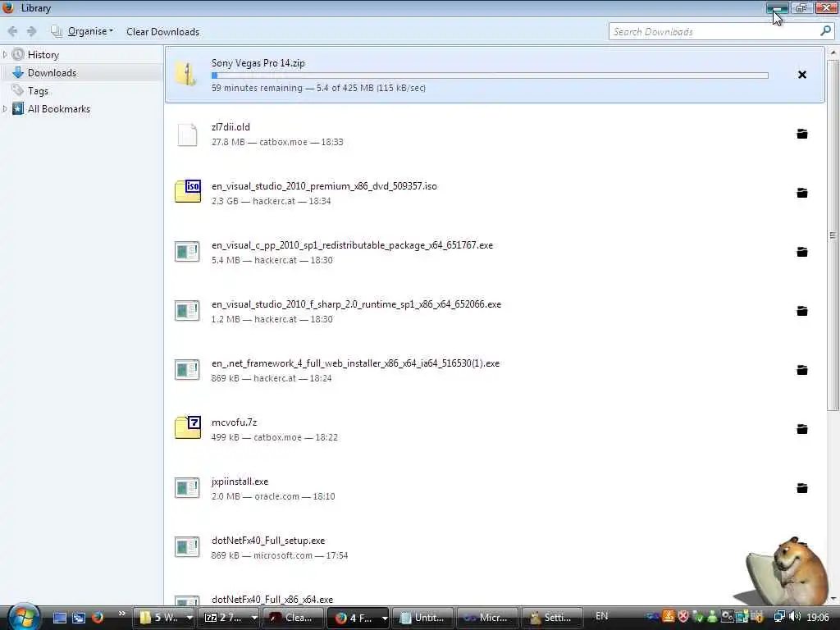
Task: Click the taskbar clock showing 19:06
Action: coord(818,618)
